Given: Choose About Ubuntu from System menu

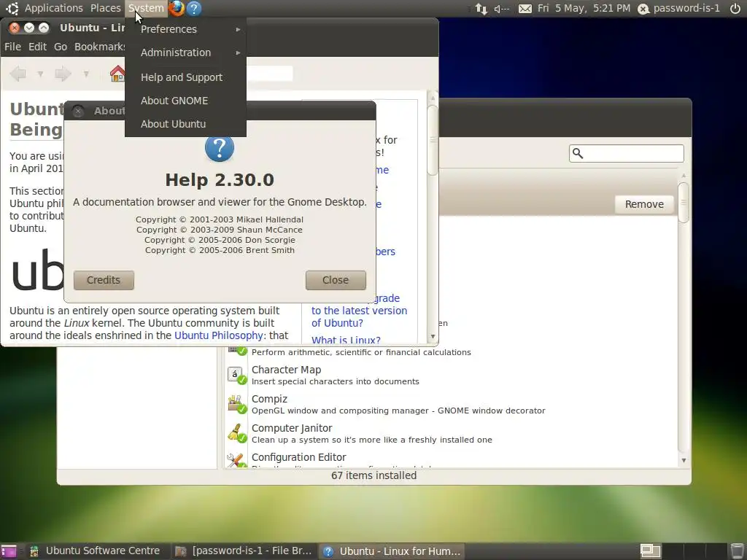Looking at the screenshot, I should [x=186, y=124].
